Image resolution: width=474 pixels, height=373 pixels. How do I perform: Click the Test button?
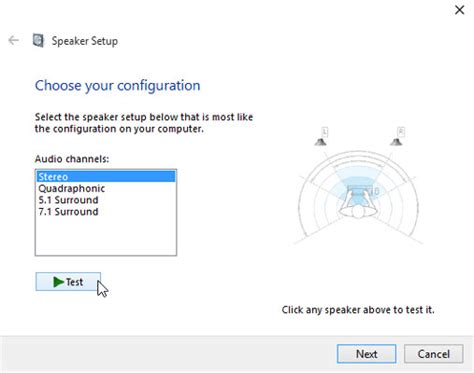(68, 282)
